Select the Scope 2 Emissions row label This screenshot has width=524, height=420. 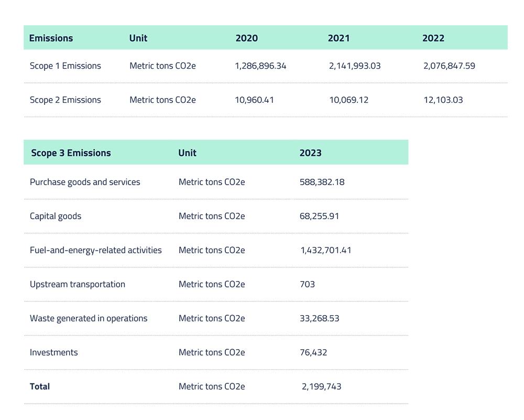click(x=65, y=100)
